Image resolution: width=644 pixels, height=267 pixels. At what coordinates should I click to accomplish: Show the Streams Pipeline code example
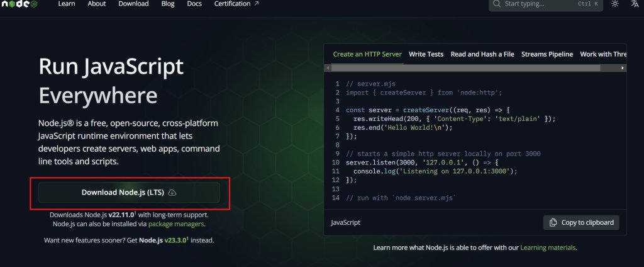[547, 54]
